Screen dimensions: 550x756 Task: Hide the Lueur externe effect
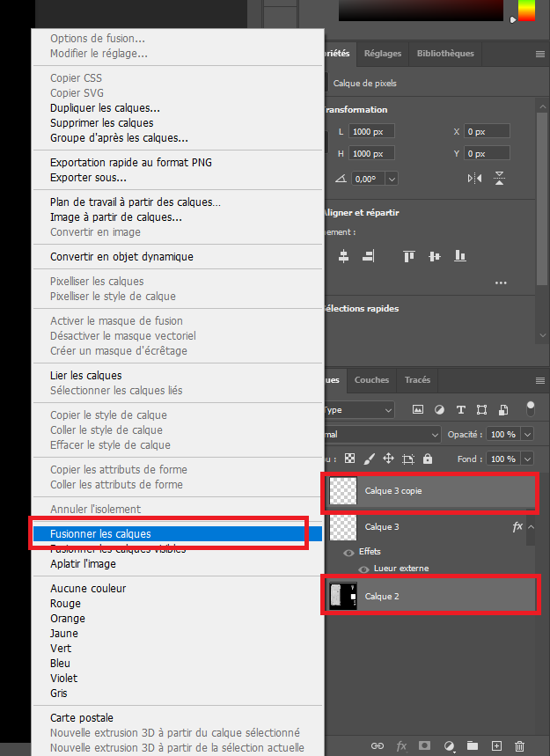click(363, 569)
